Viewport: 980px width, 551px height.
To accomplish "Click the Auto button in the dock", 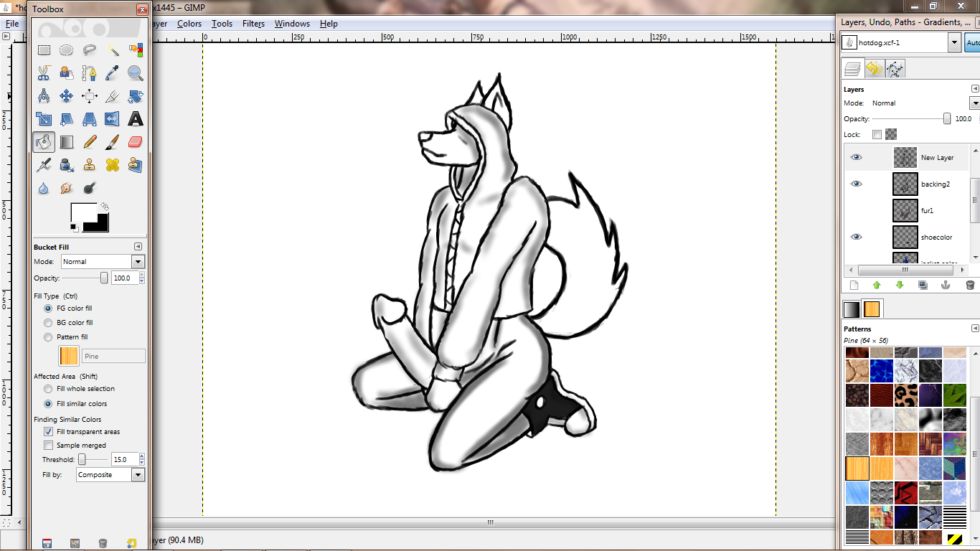I will click(972, 43).
